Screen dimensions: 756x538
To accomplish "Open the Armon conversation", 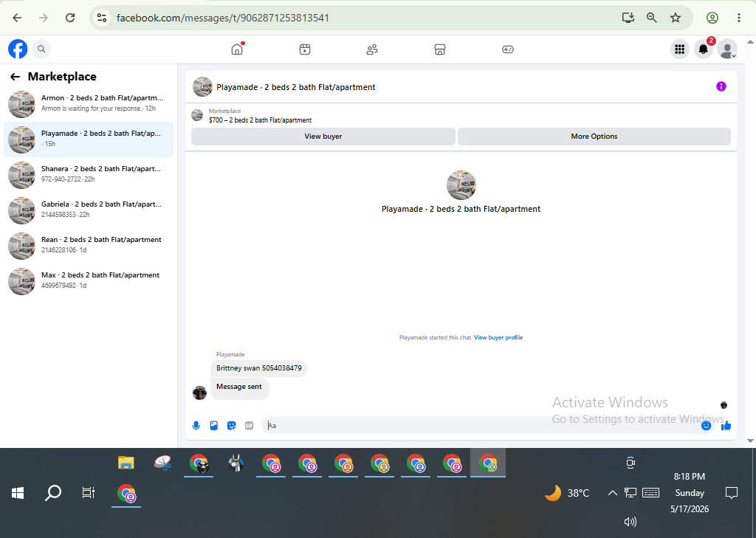I will [89, 104].
